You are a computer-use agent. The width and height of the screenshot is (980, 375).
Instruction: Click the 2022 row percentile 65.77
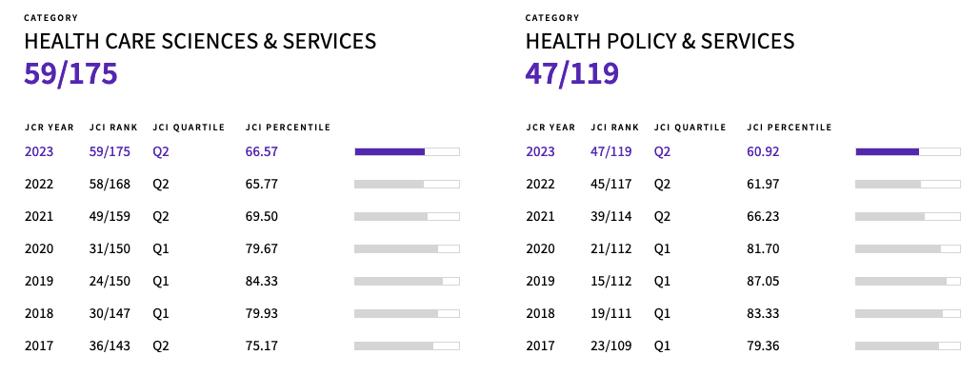pos(261,185)
